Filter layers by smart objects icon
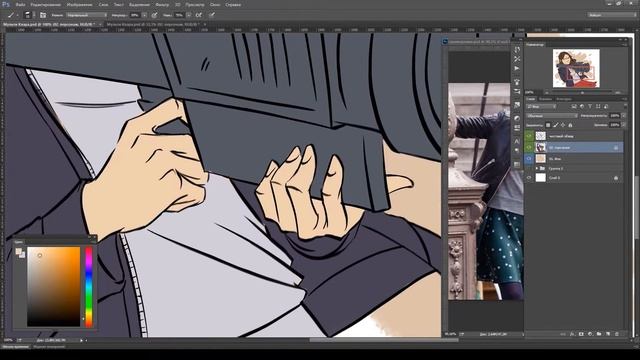 (x=606, y=107)
